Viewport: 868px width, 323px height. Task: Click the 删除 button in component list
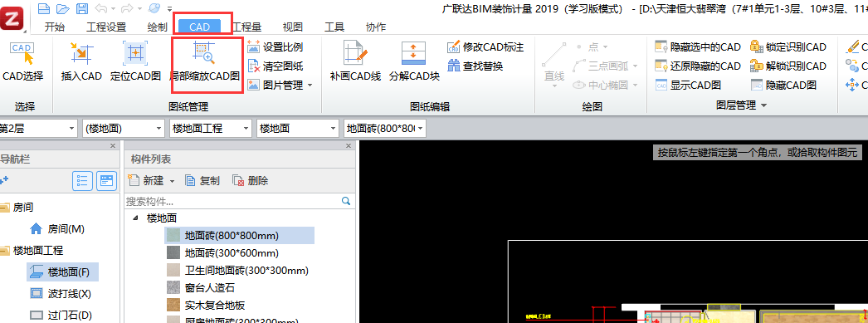(251, 181)
